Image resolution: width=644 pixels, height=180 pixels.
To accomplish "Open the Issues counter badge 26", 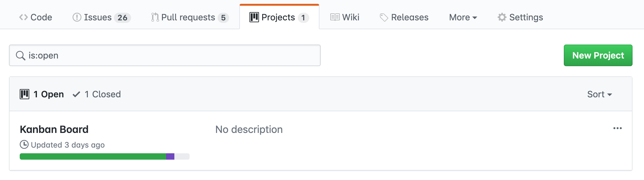I will tap(122, 18).
